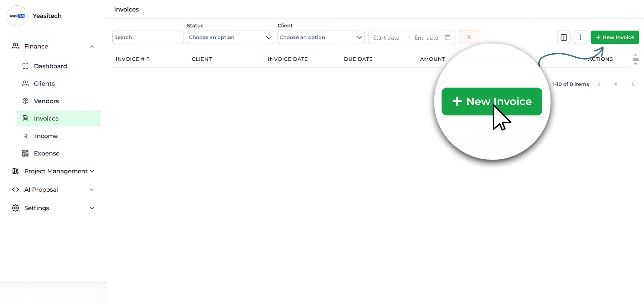Screen dimensions: 644x305
Task: Expand the AI Proposal chevron
Action: (92, 190)
